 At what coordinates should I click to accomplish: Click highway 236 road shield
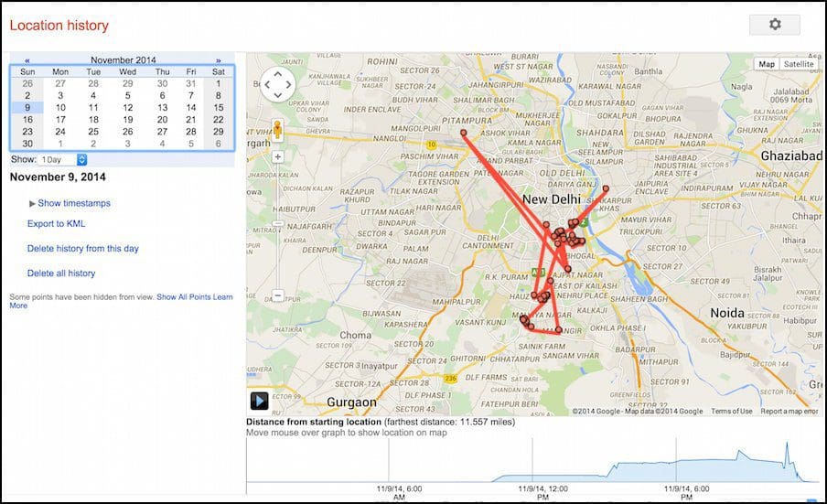[x=450, y=379]
